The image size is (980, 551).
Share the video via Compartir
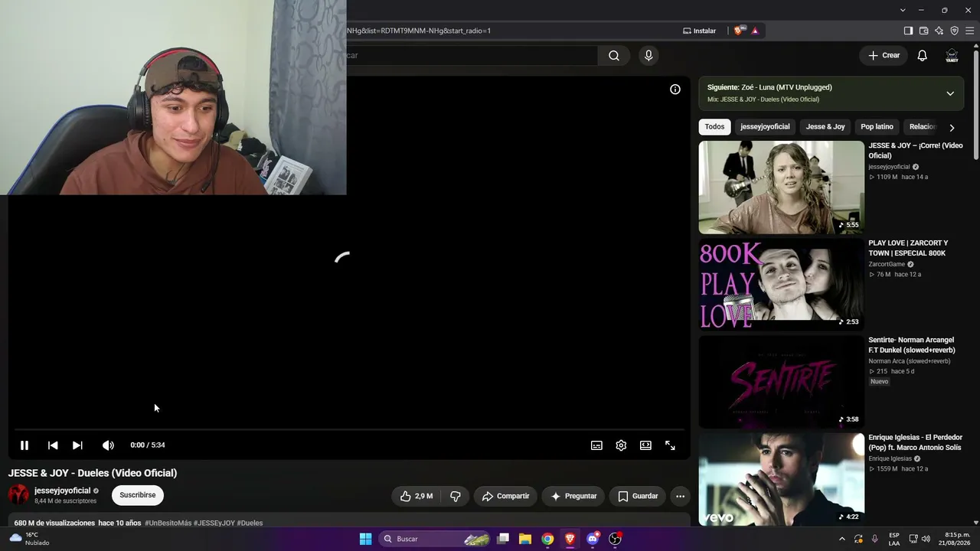[505, 496]
